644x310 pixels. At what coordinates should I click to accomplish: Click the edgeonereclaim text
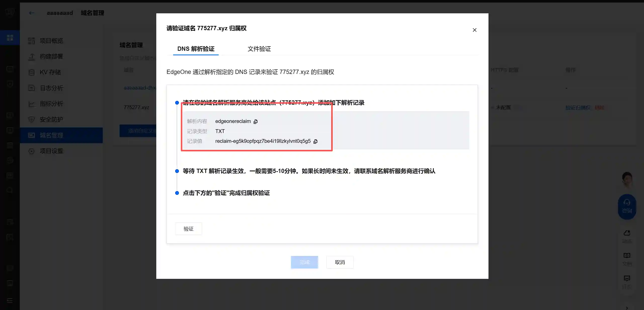click(x=233, y=121)
